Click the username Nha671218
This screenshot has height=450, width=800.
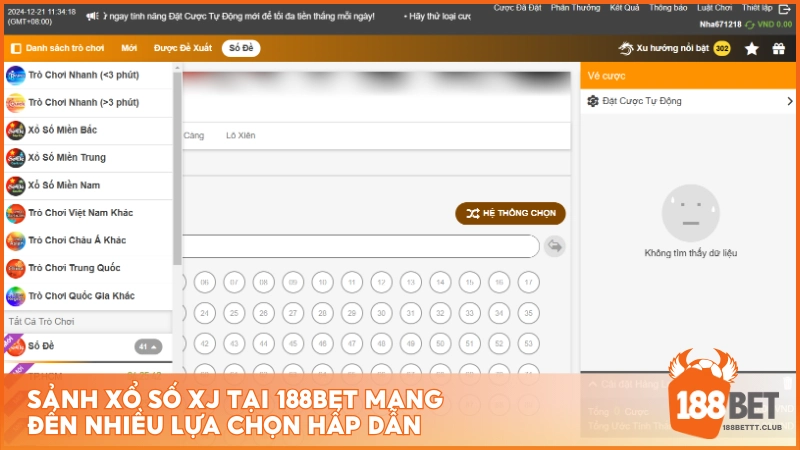[720, 24]
